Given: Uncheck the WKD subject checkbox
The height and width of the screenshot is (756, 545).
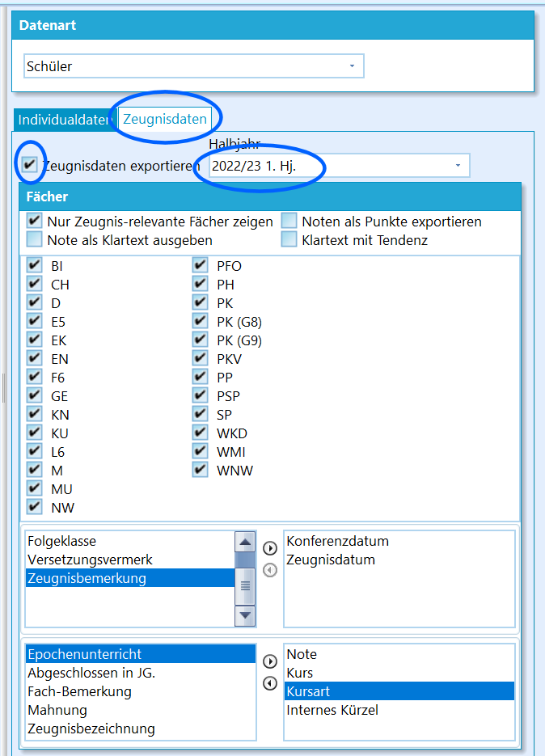Looking at the screenshot, I should coord(201,433).
